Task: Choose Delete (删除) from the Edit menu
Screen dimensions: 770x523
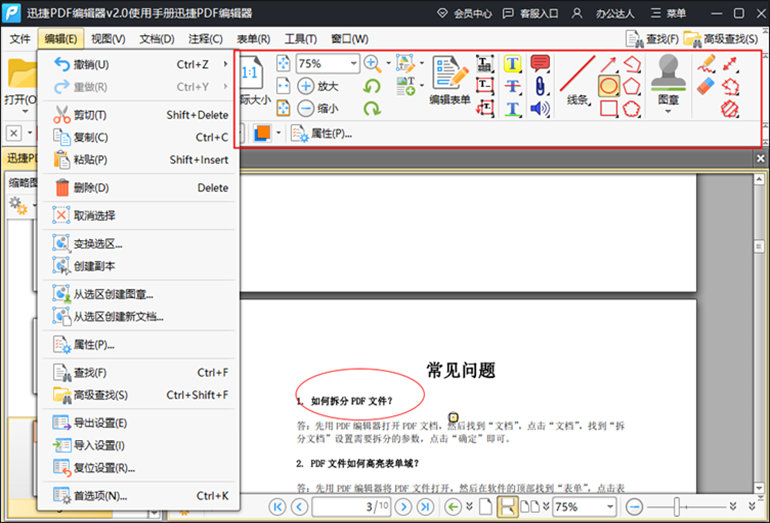Action: 140,187
